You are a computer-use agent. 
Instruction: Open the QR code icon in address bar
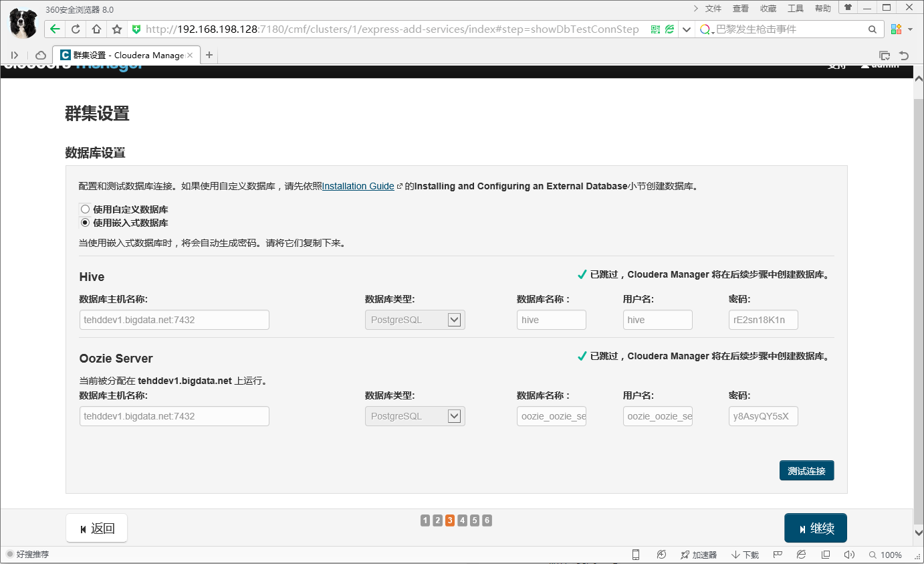point(655,29)
